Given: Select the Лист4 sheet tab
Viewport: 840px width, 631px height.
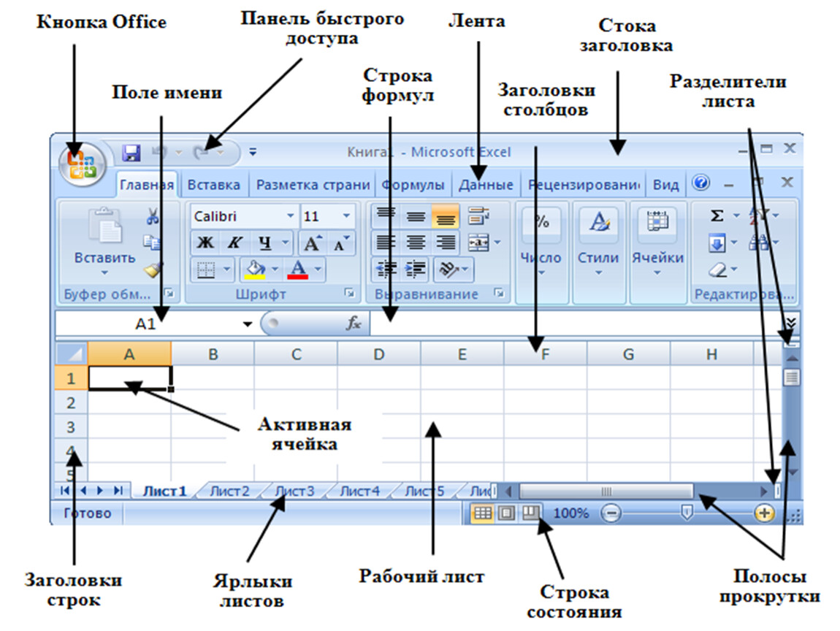Looking at the screenshot, I should coord(359,491).
